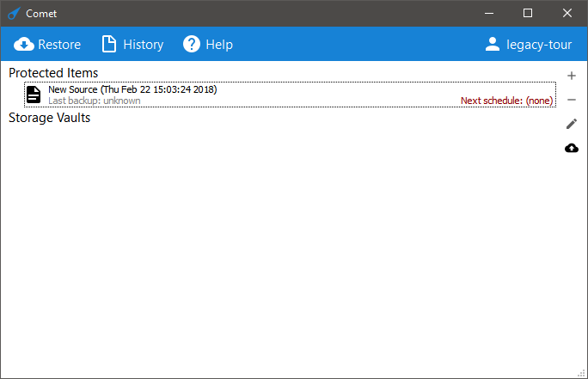Click the Restore cloud download icon
The image size is (588, 379).
pos(24,45)
